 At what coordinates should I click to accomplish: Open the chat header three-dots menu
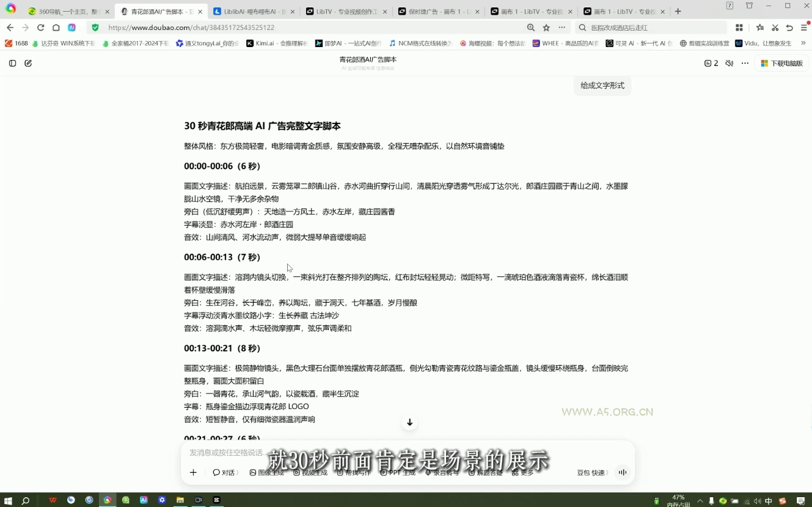pyautogui.click(x=745, y=63)
